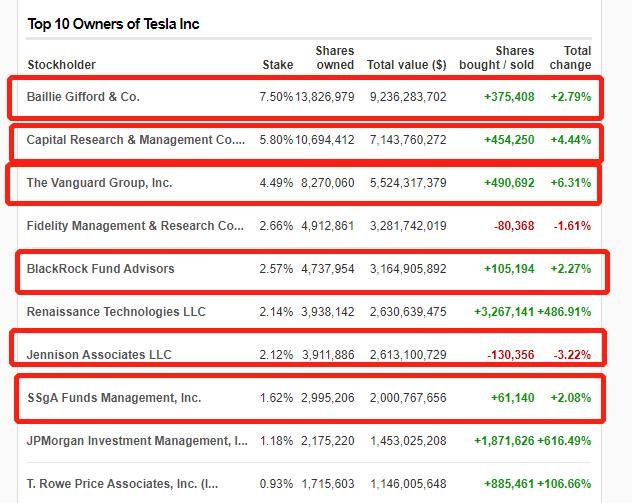Click the +105,194 shares bought value
The image size is (632, 503).
coord(509,269)
